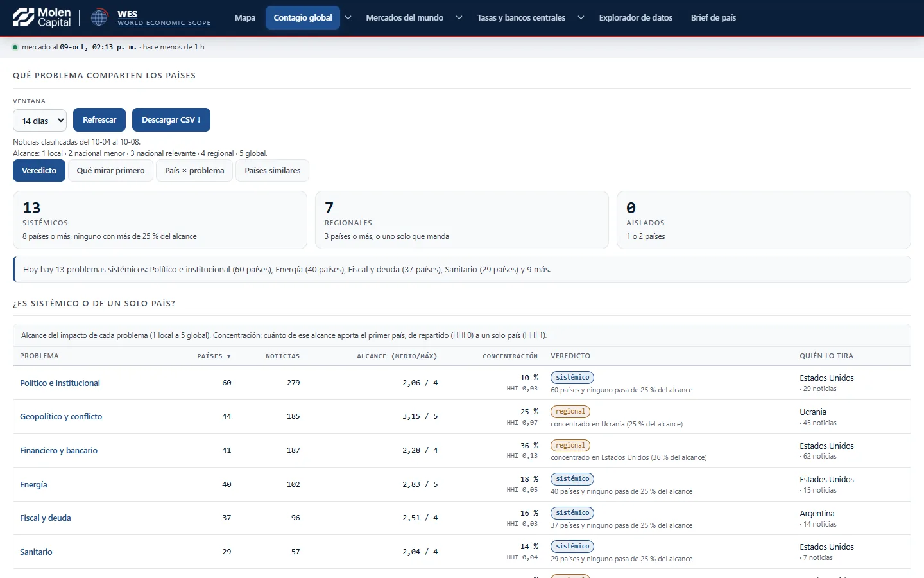Click the 13 Sistémicos summary card

click(x=160, y=220)
